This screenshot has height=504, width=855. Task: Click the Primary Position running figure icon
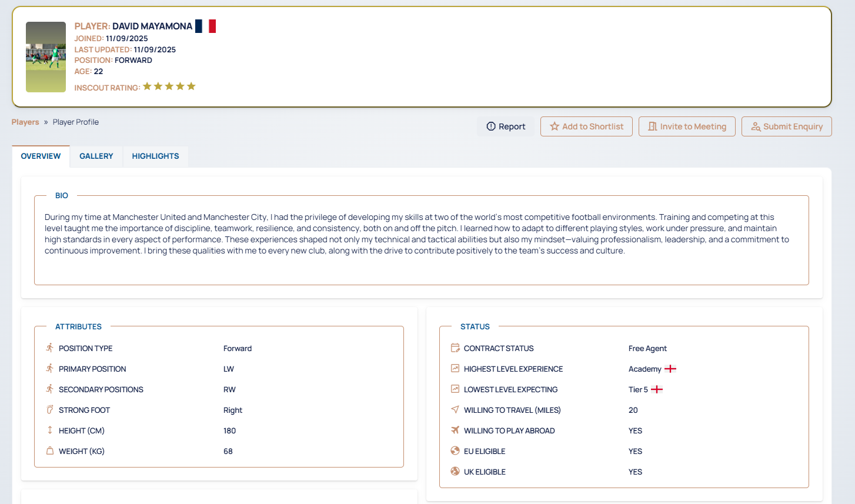(50, 369)
